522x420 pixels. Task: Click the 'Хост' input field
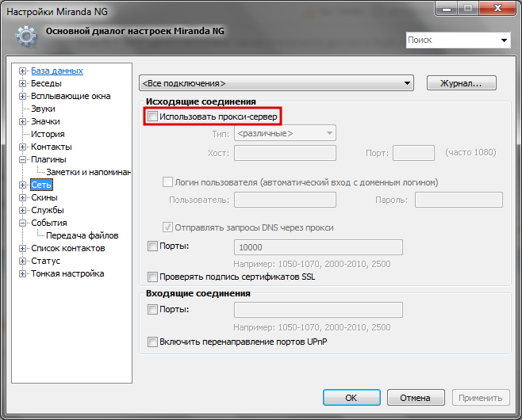285,153
